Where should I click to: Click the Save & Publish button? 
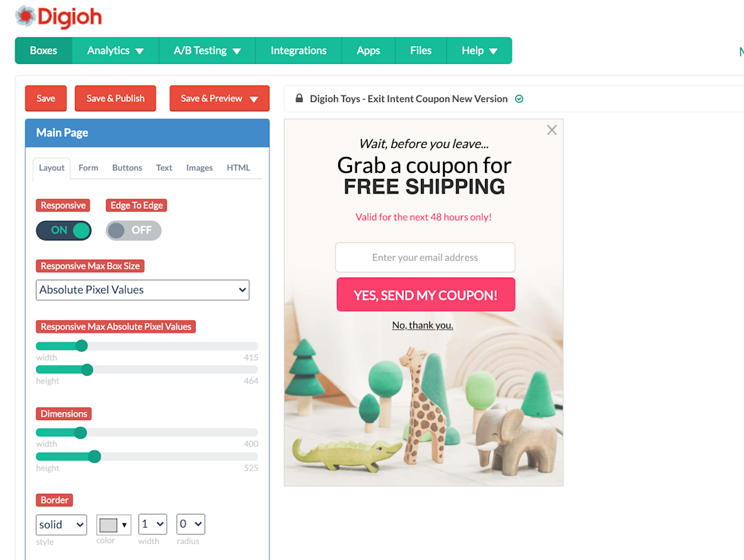(115, 98)
